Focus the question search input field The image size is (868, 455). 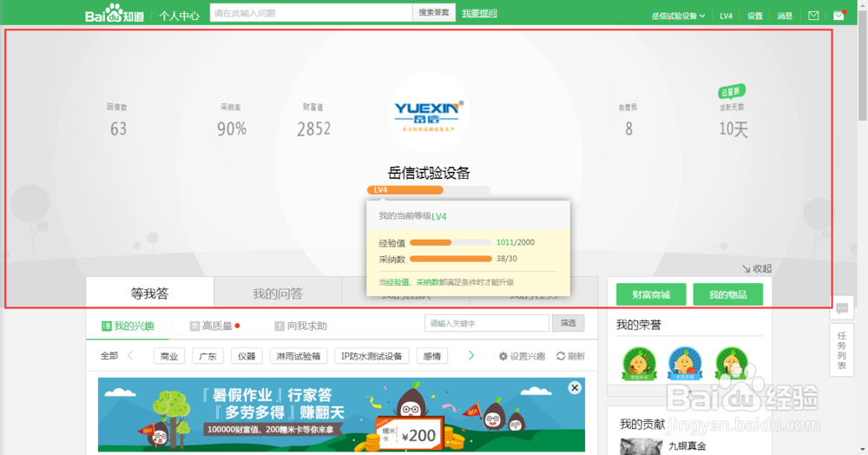311,13
